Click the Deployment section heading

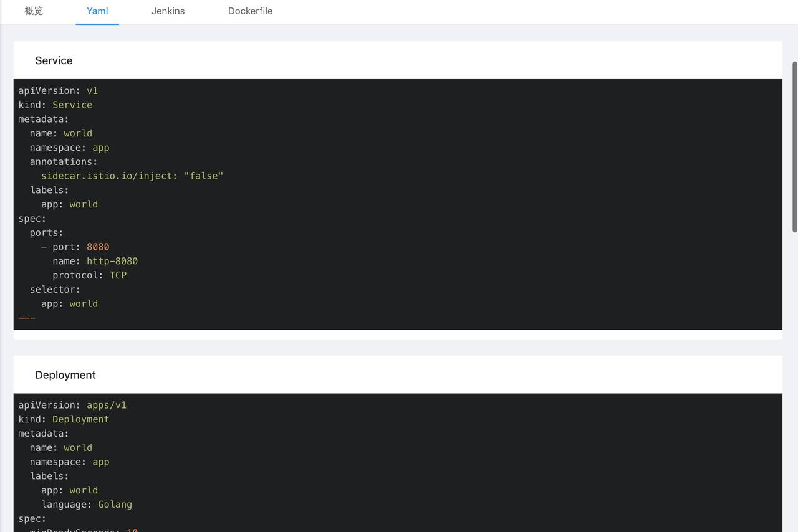[65, 375]
